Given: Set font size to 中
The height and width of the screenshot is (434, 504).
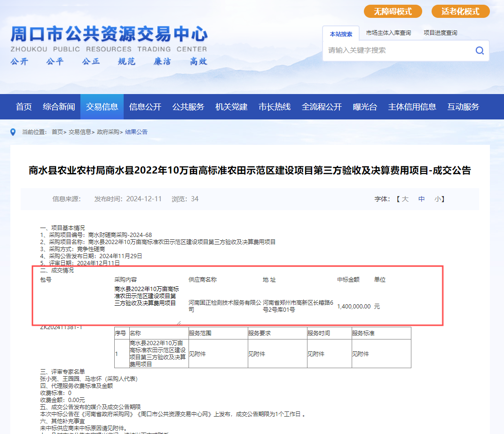Looking at the screenshot, I should point(421,199).
